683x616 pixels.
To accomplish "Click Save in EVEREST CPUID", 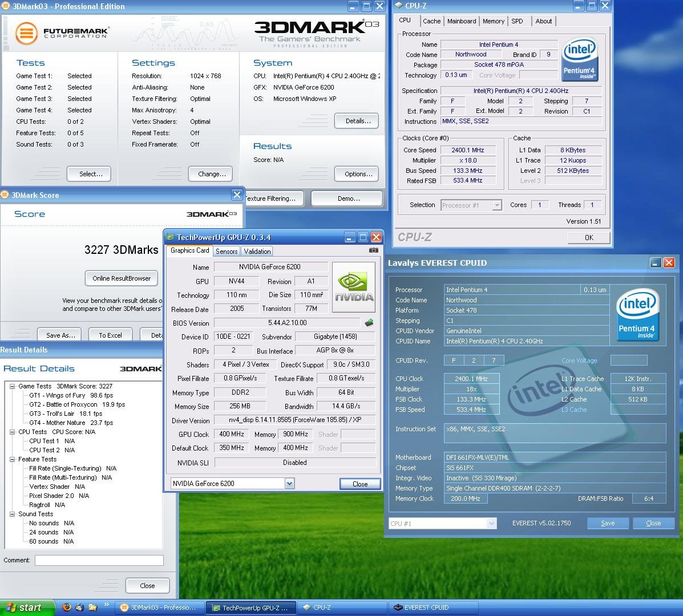I will 608,523.
